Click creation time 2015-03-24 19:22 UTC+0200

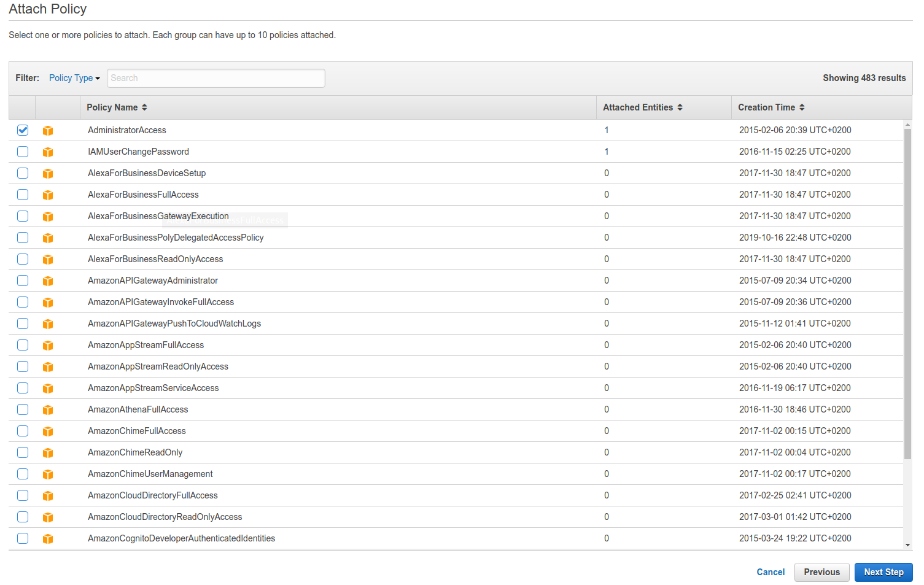click(x=795, y=538)
